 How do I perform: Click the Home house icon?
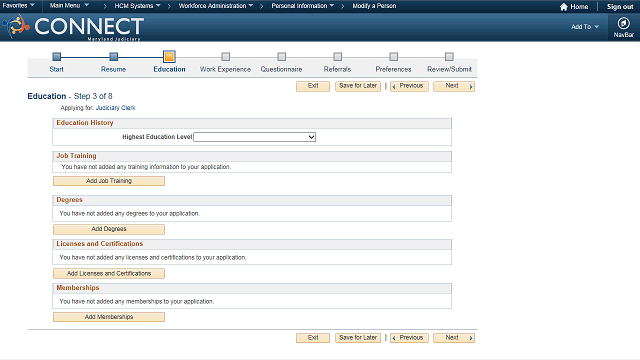[x=564, y=7]
